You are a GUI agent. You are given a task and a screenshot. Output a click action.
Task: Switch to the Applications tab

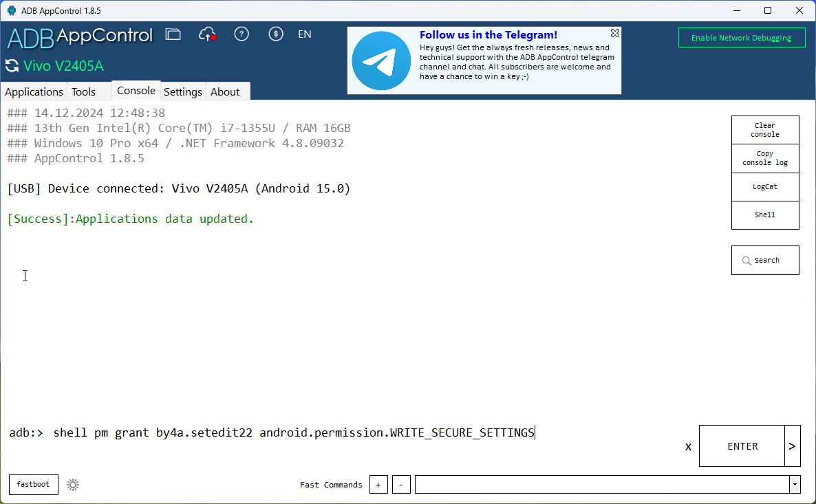point(34,91)
